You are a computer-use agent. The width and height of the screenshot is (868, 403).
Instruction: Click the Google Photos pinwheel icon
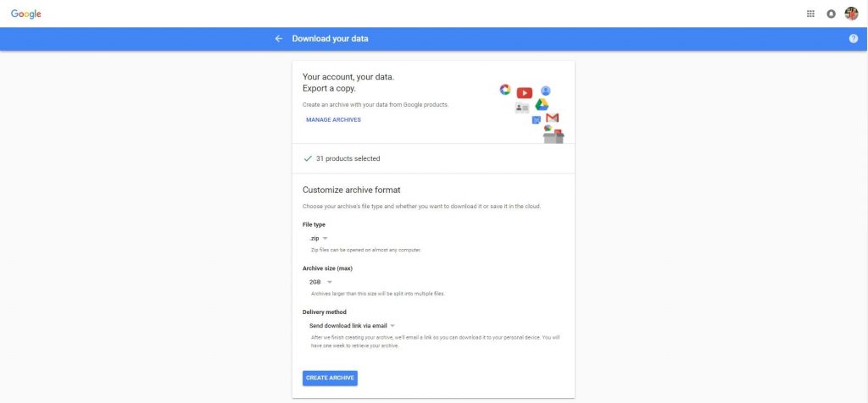click(505, 90)
